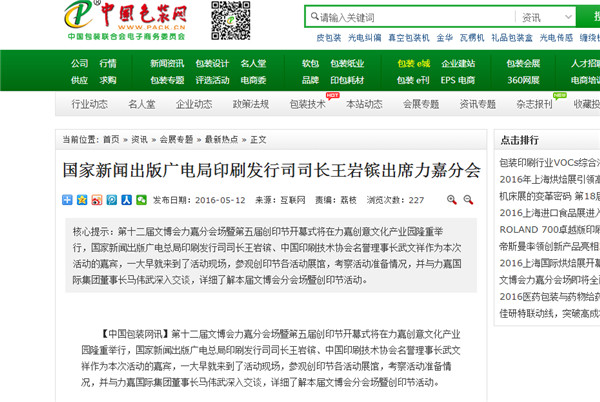Open 电商委 in green navigation bar
This screenshot has width=600, height=402.
253,80
